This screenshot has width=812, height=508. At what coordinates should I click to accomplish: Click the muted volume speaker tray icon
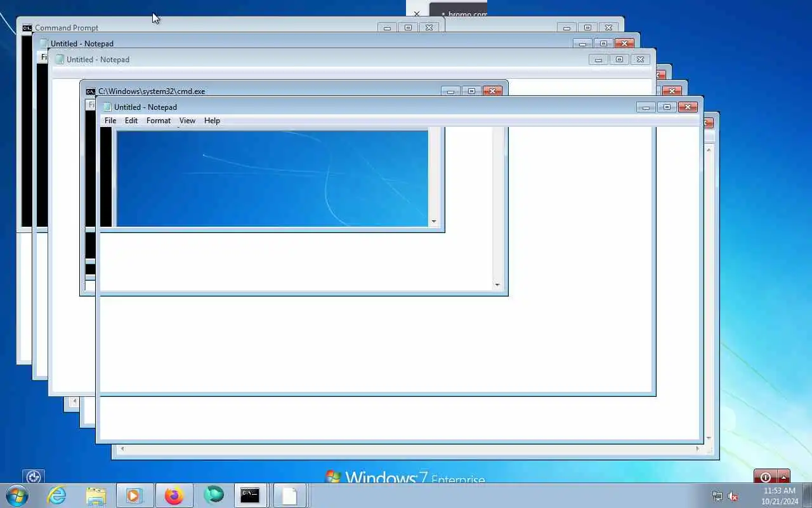(x=733, y=496)
